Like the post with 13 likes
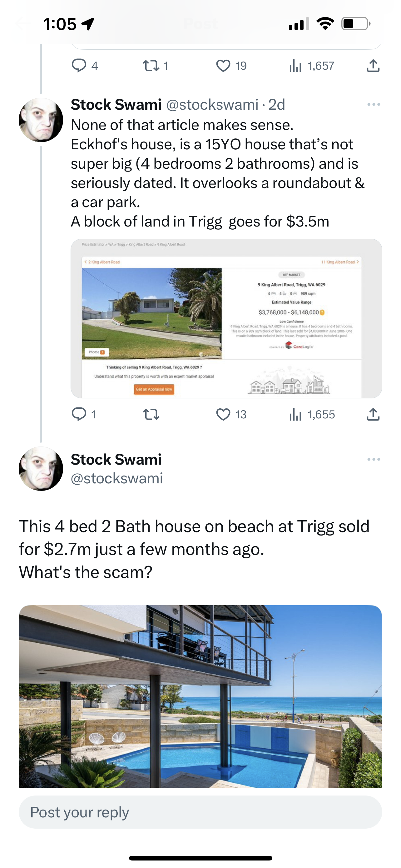The width and height of the screenshot is (401, 868). click(x=223, y=414)
